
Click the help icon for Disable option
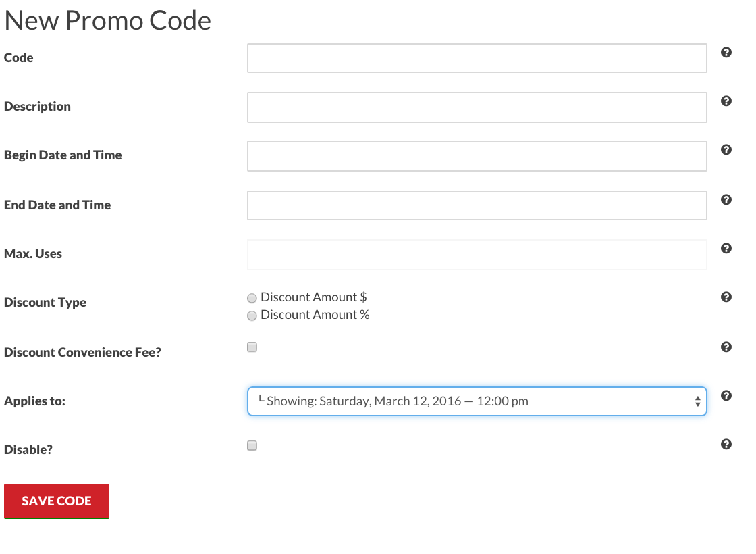point(726,445)
